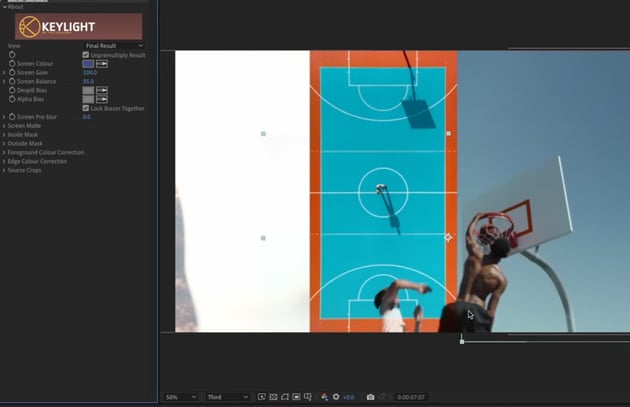Image resolution: width=630 pixels, height=407 pixels.
Task: Open the show channel color icon
Action: pos(323,397)
